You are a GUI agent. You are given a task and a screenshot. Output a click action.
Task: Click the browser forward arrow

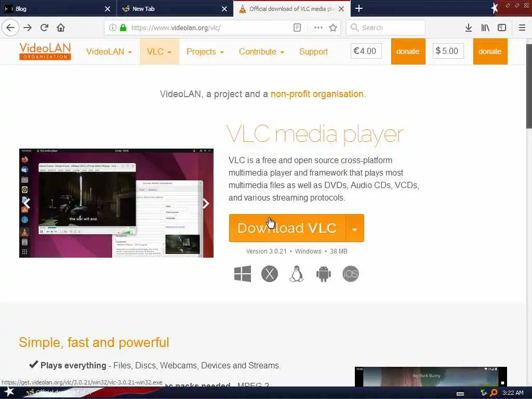pos(28,28)
